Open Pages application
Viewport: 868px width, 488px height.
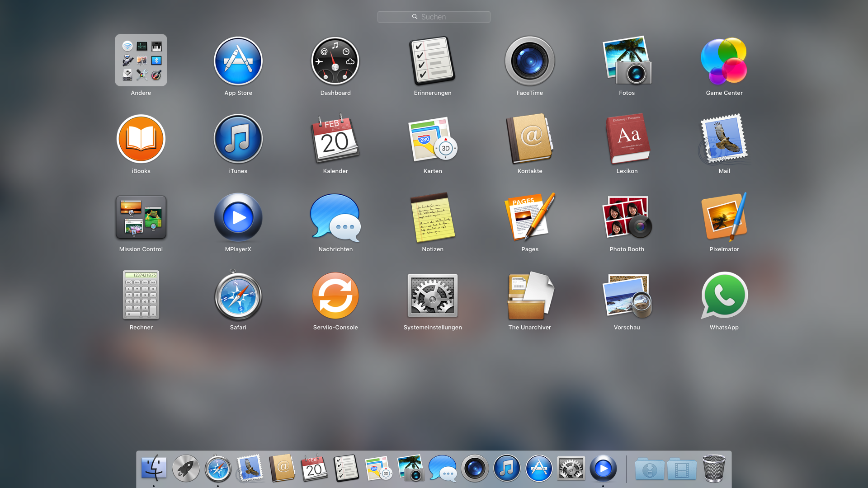[x=530, y=217]
